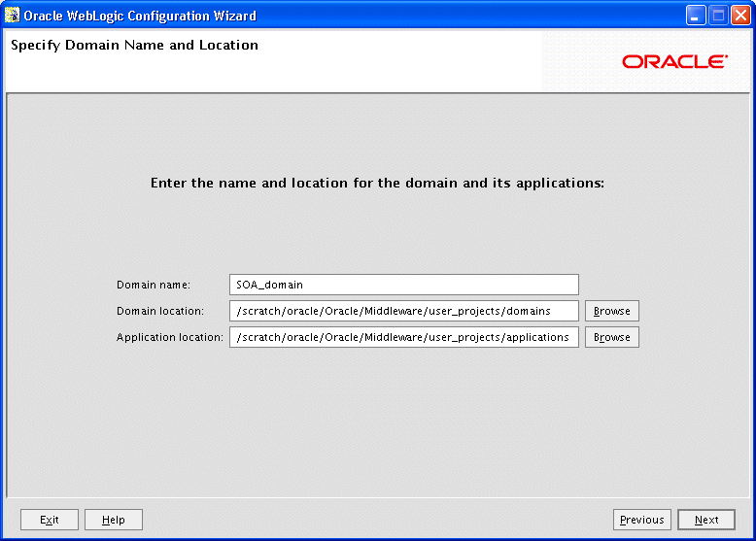
Task: Click the 'Domain name:' label
Action: point(154,285)
